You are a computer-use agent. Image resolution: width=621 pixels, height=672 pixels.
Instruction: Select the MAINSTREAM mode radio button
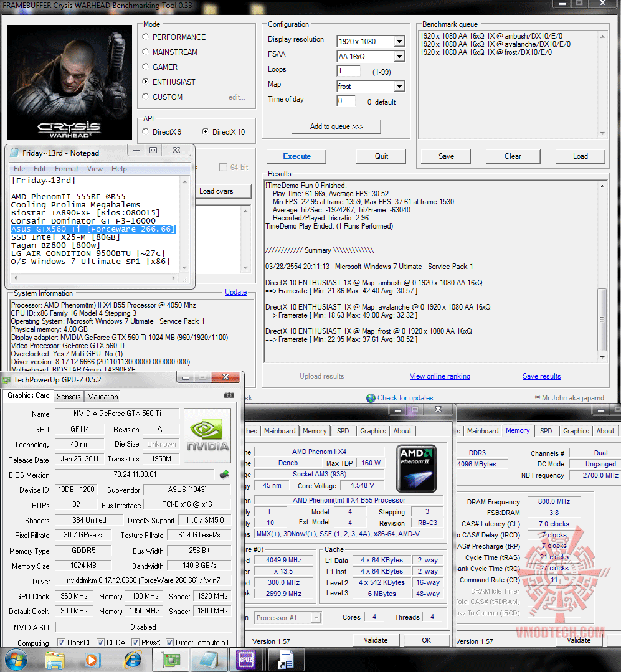146,52
